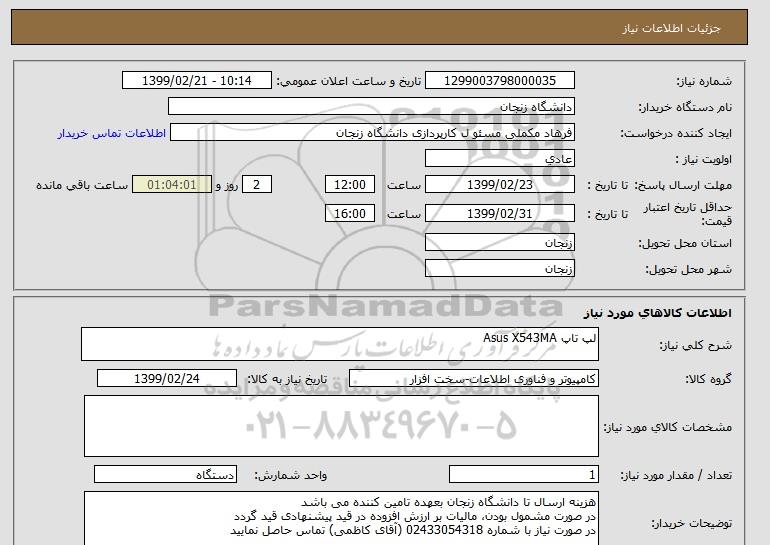Click the request creator field فرهاد مکملی

[372, 133]
